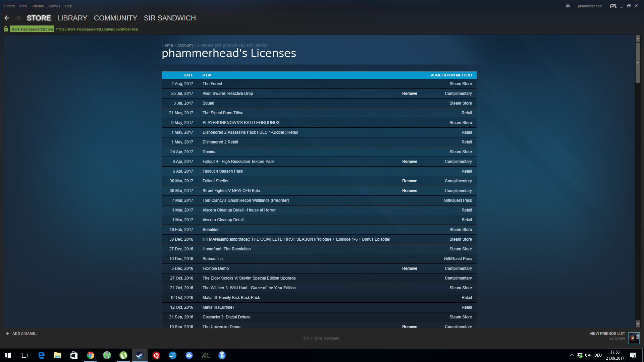The height and width of the screenshot is (362, 644).
Task: Remove the Alien Swarm: Reactive Drop license
Action: [x=410, y=94]
